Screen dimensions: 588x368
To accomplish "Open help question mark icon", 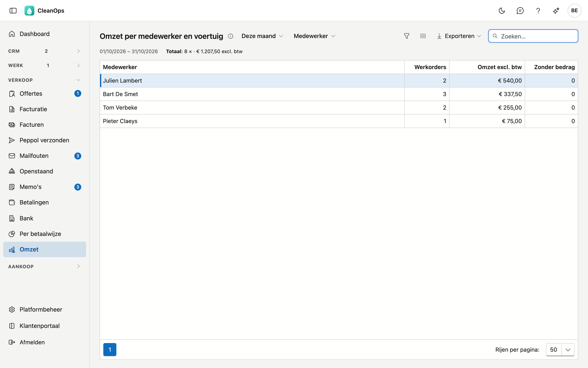I will (538, 10).
